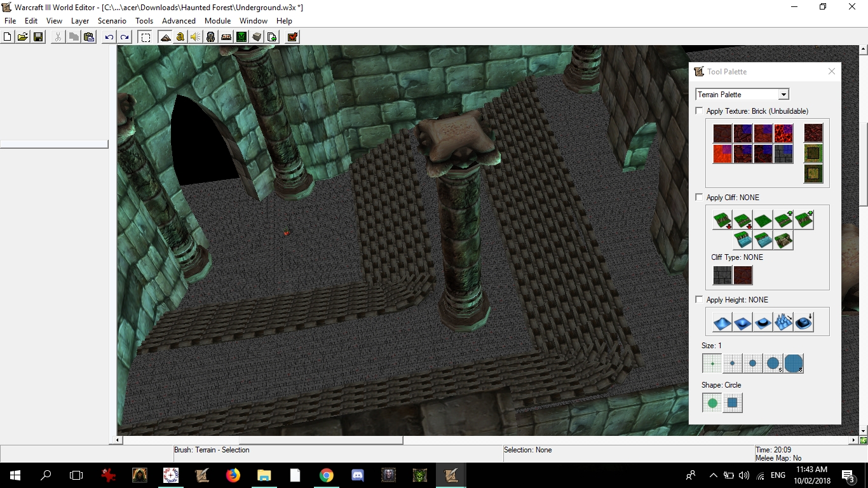This screenshot has width=868, height=488.
Task: Open the Advanced menu
Action: [x=179, y=21]
